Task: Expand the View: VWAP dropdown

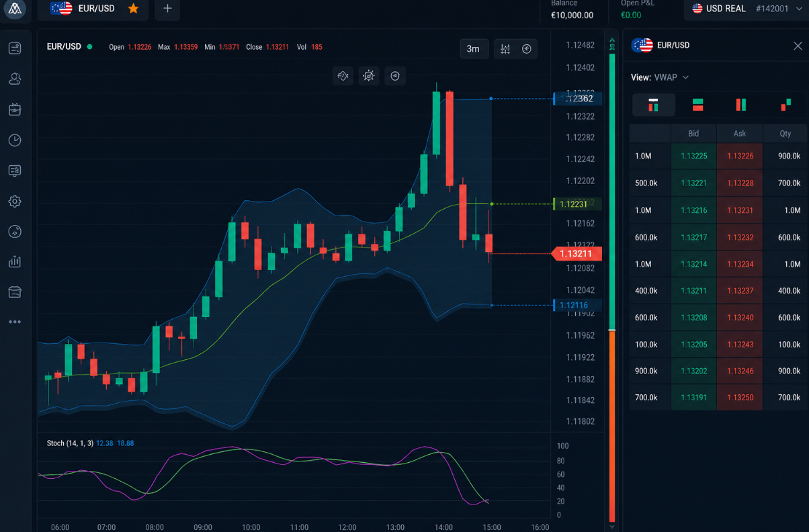Action: (660, 77)
